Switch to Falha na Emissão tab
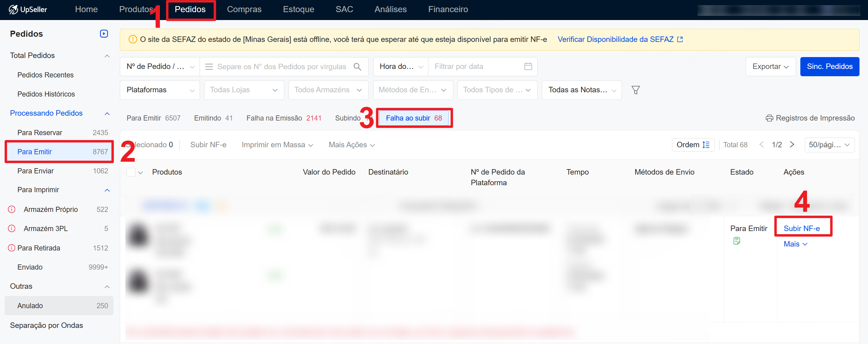868x344 pixels. 283,118
